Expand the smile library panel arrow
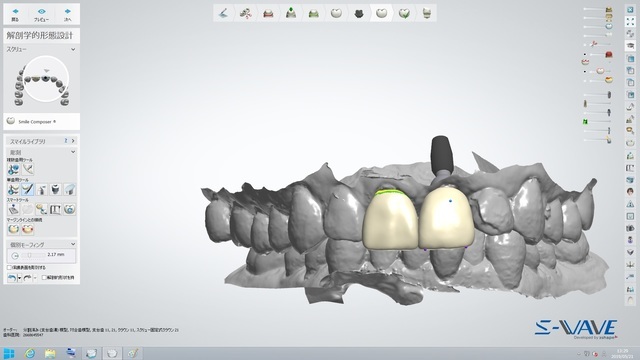Viewport: 640px width, 360px height. [73, 141]
